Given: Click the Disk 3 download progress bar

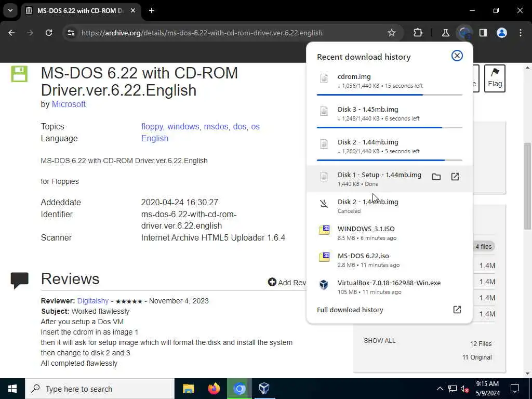Looking at the screenshot, I should [x=390, y=128].
